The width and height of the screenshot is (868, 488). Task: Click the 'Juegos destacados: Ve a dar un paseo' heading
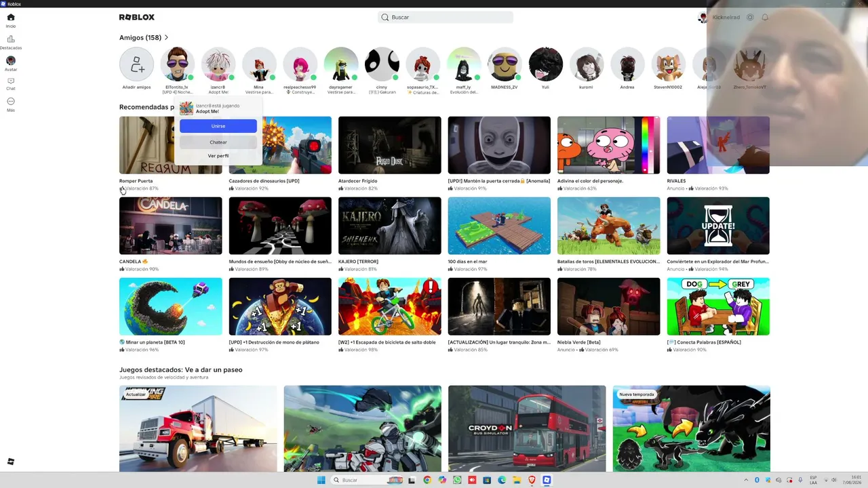(181, 370)
